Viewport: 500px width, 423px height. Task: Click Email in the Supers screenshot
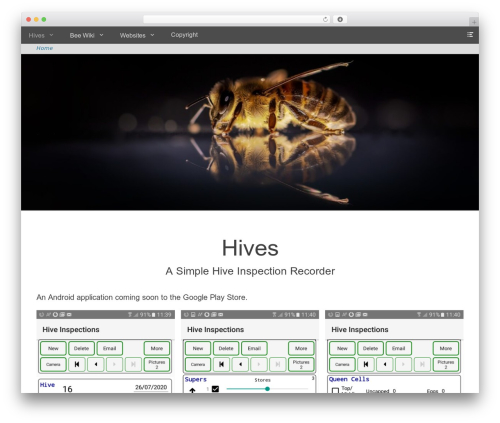[x=254, y=348]
